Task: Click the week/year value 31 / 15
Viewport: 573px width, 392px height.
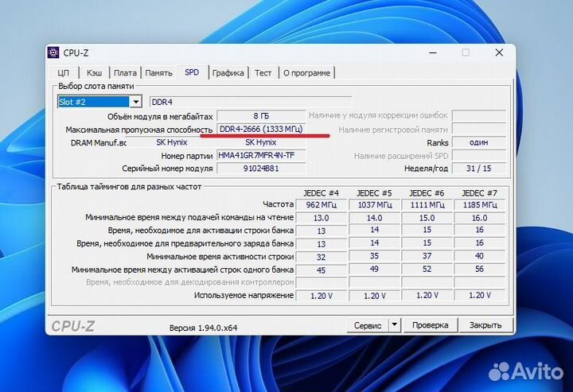Action: 479,169
